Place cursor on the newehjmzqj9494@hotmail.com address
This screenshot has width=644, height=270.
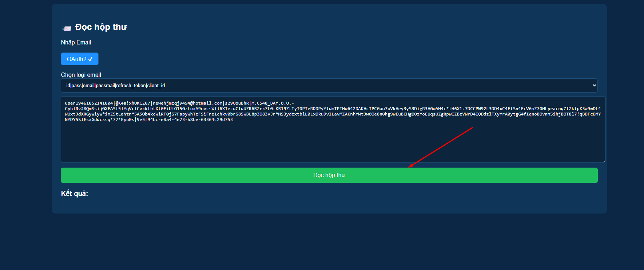pyautogui.click(x=187, y=103)
